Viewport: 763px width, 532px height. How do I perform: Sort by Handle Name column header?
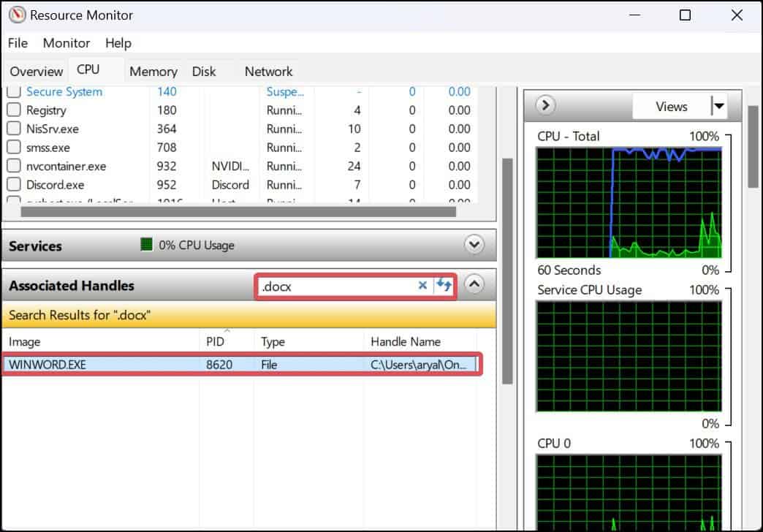click(x=420, y=342)
